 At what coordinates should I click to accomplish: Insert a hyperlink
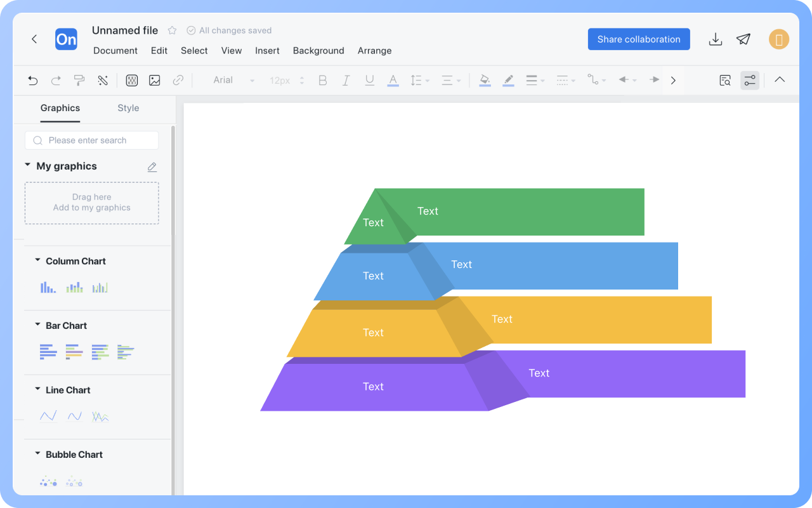(178, 80)
